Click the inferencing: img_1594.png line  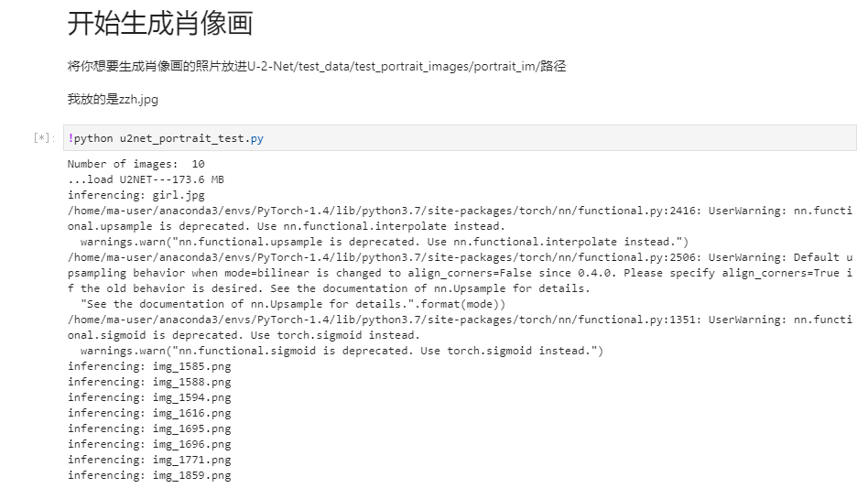[149, 397]
